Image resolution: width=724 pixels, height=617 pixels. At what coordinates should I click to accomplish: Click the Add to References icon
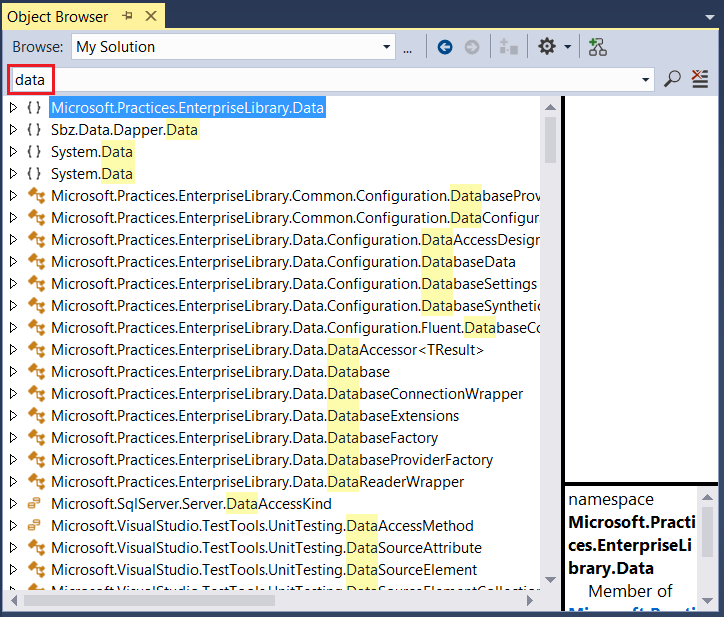tap(598, 47)
